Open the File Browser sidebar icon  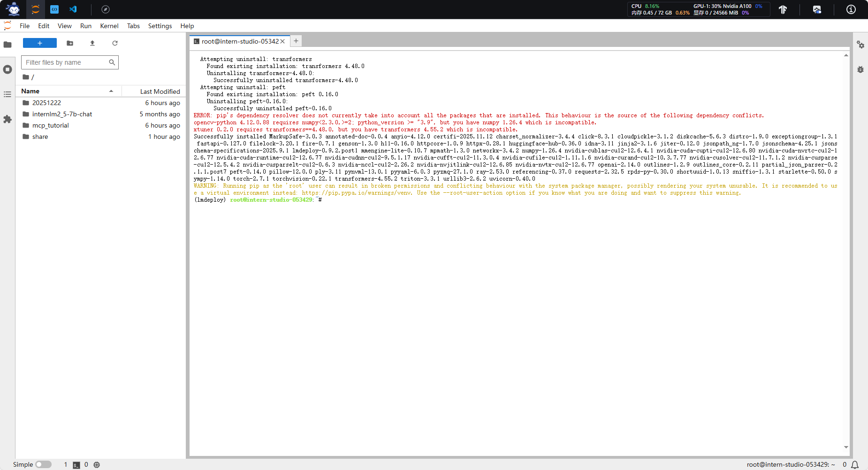tap(8, 45)
